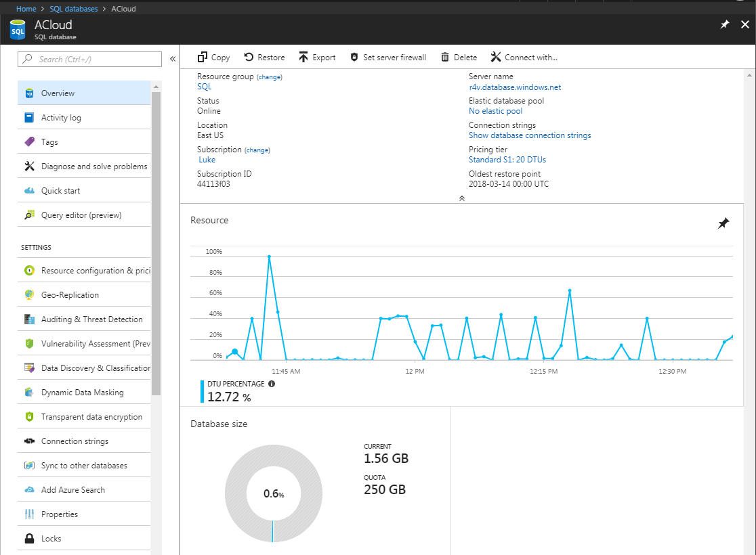756x555 pixels.
Task: Click the blue DTU percentage legend swatch
Action: [202, 391]
